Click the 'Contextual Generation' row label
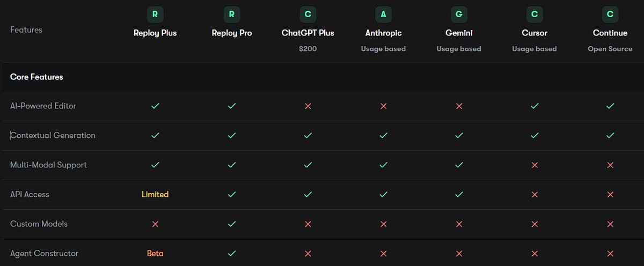Viewport: 644px width, 266px height. pos(53,136)
